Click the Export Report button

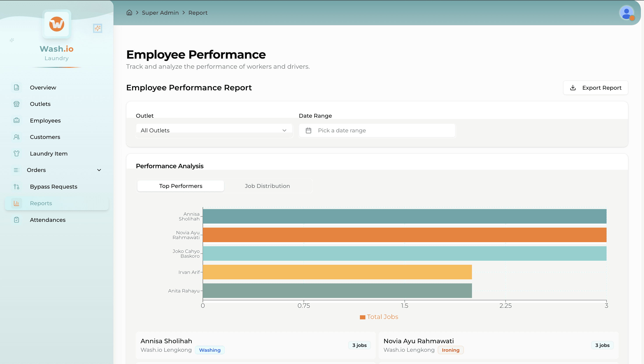pyautogui.click(x=595, y=88)
